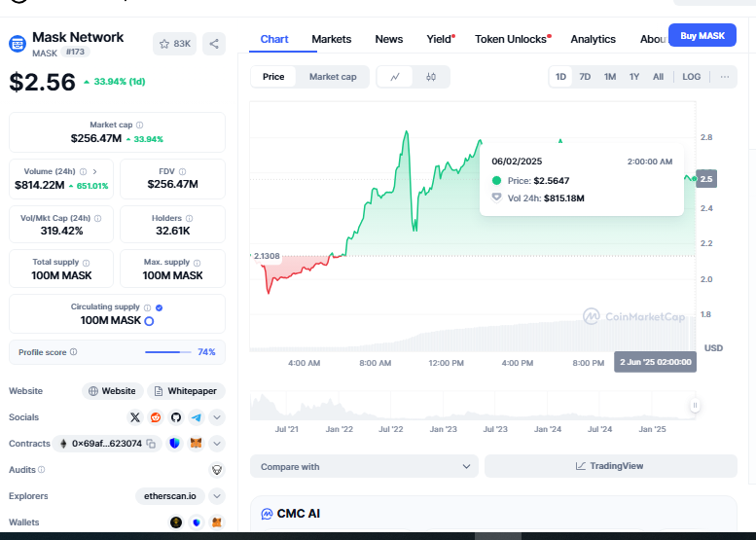Switch to the Analytics tab
The height and width of the screenshot is (540, 756).
click(594, 39)
